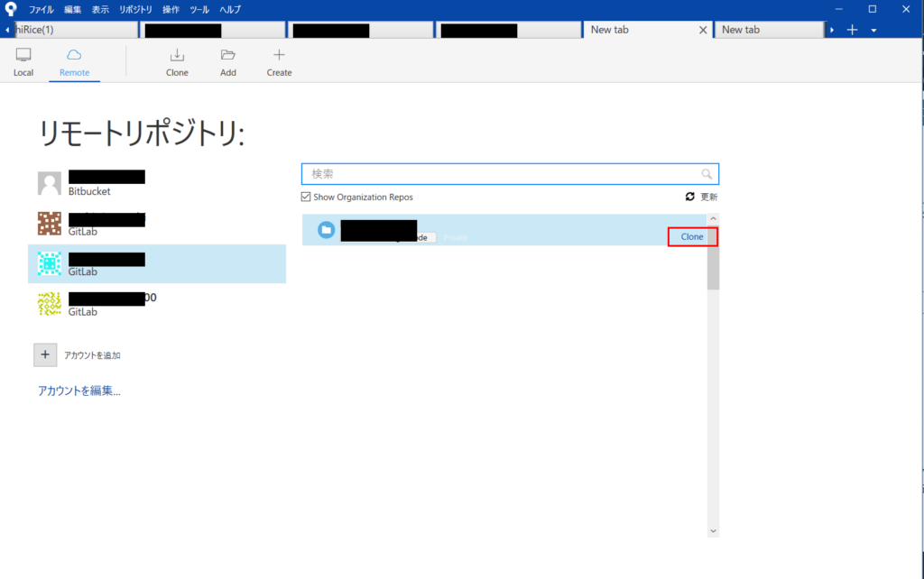Click the Sourcetree logo in the title bar
Viewport: 924px width, 579px height.
point(11,9)
